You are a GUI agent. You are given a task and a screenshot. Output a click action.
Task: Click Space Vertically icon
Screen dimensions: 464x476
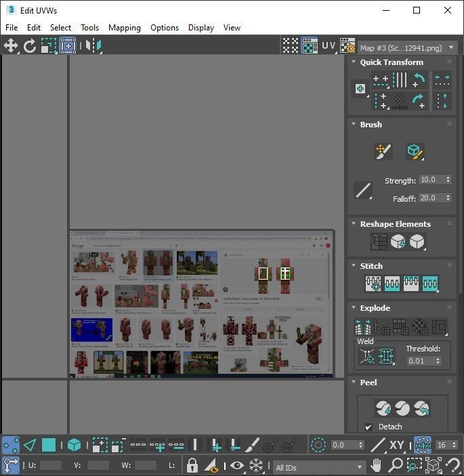coord(442,101)
